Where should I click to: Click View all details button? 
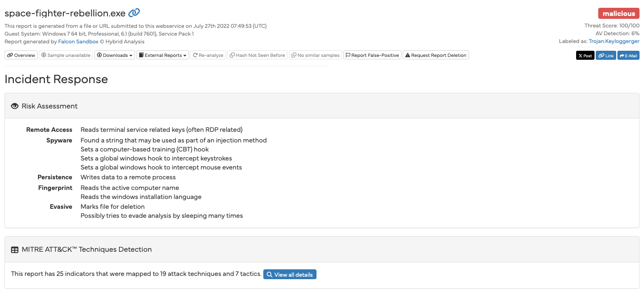(x=289, y=275)
